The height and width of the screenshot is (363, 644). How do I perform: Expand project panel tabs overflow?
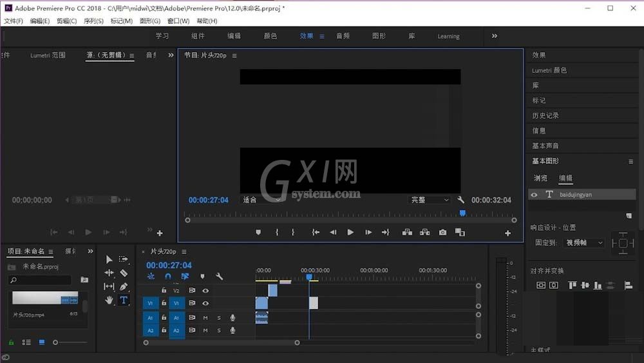coord(90,251)
